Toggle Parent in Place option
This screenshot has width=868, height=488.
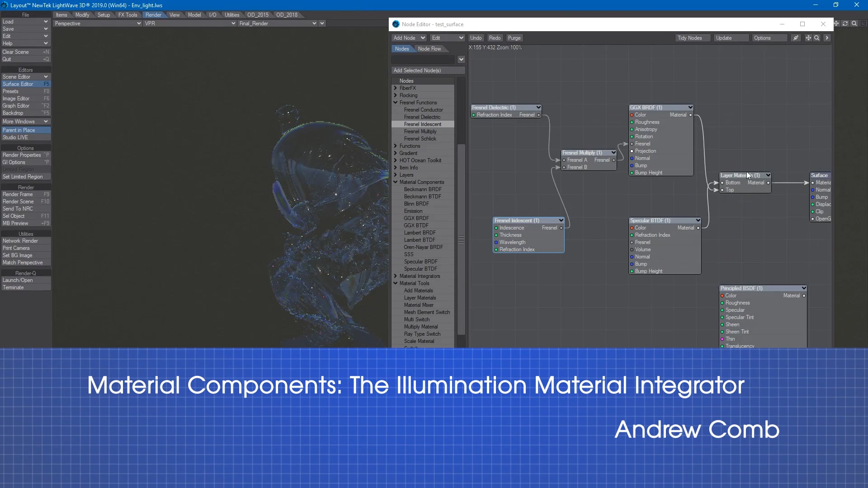coord(26,130)
